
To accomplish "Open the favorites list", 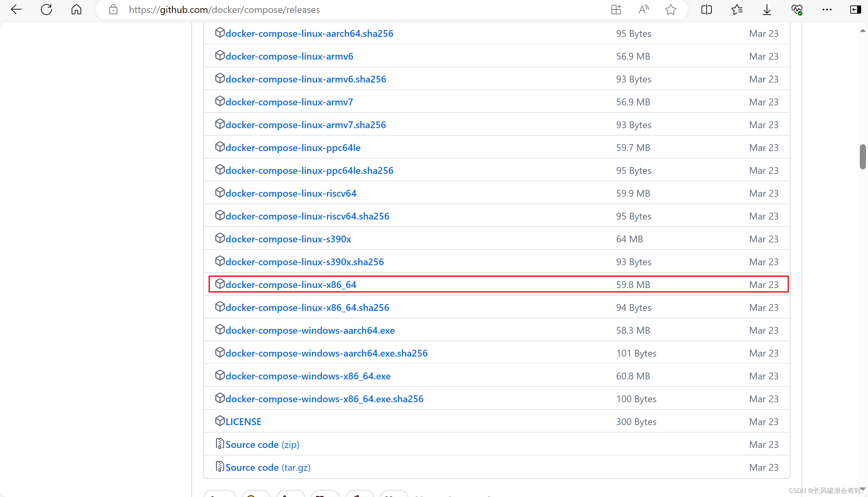I will tap(737, 10).
